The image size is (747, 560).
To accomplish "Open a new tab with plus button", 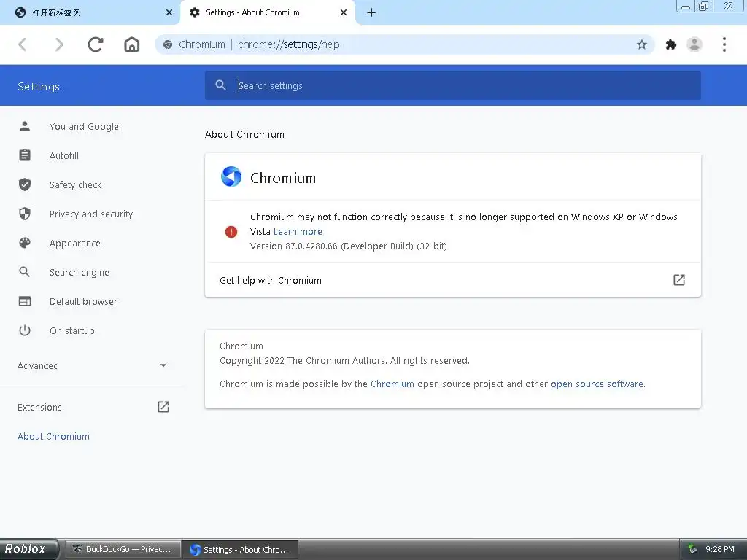I will pos(371,12).
